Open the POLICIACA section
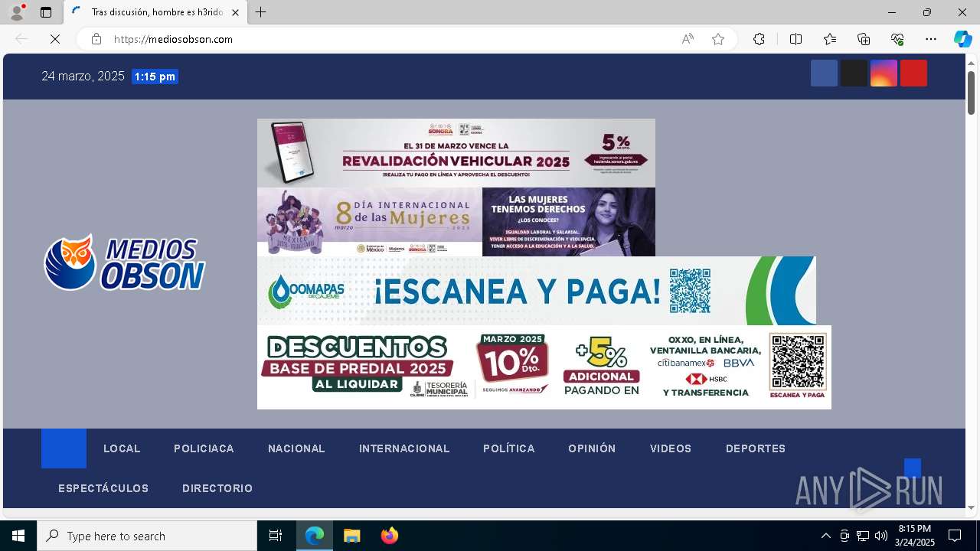The width and height of the screenshot is (980, 551). coord(204,448)
